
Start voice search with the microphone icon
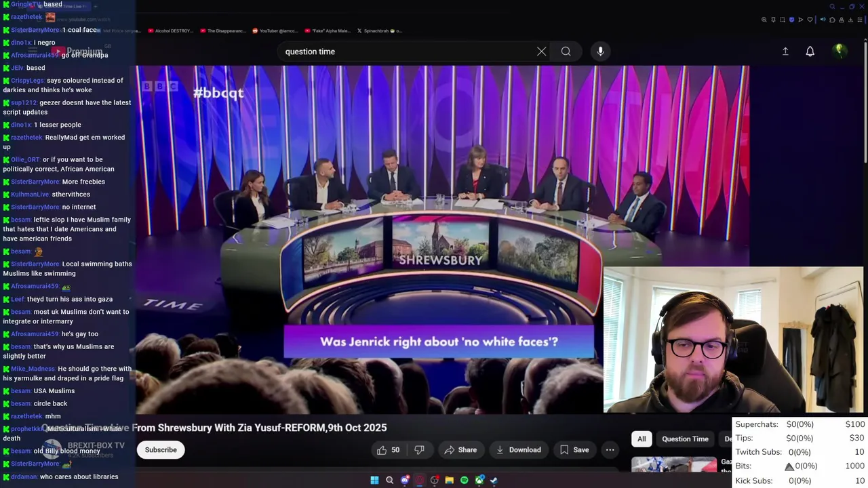point(600,52)
